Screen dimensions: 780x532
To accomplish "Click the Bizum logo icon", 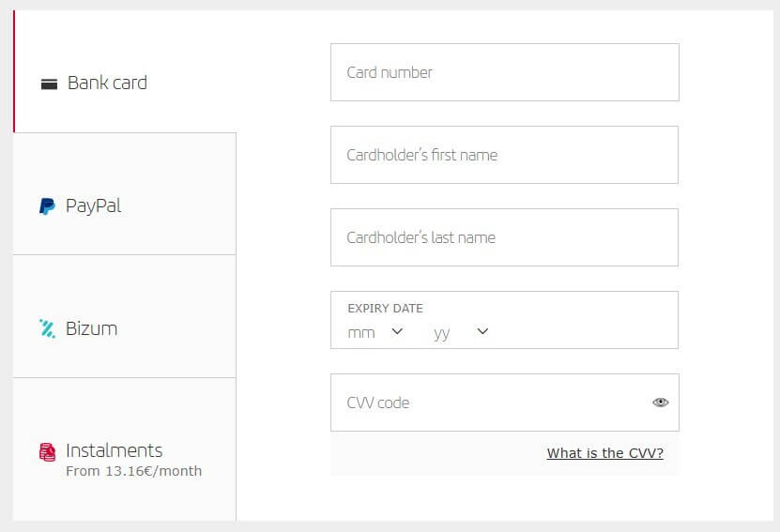I will [47, 328].
